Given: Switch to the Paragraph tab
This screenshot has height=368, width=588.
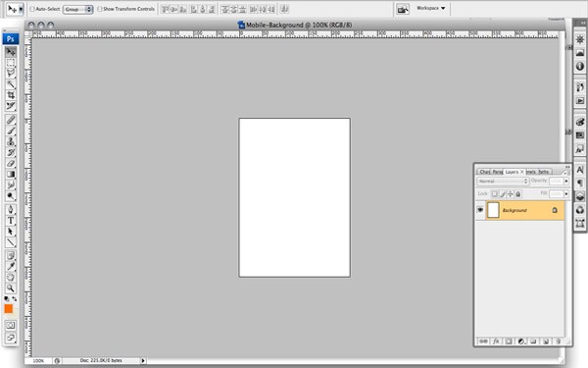Looking at the screenshot, I should point(497,172).
